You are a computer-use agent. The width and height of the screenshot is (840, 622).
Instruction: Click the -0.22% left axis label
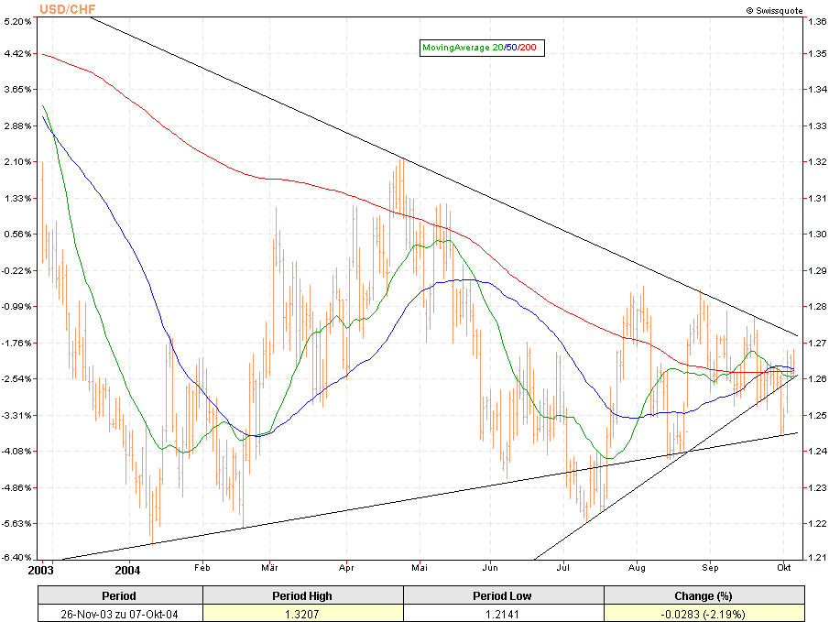coord(16,270)
